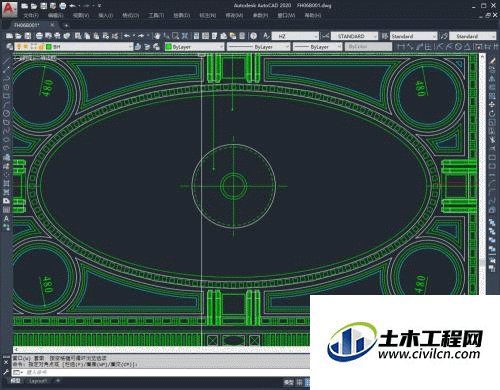Open the HZ text style dropdown
The width and height of the screenshot is (500, 390).
pyautogui.click(x=295, y=36)
